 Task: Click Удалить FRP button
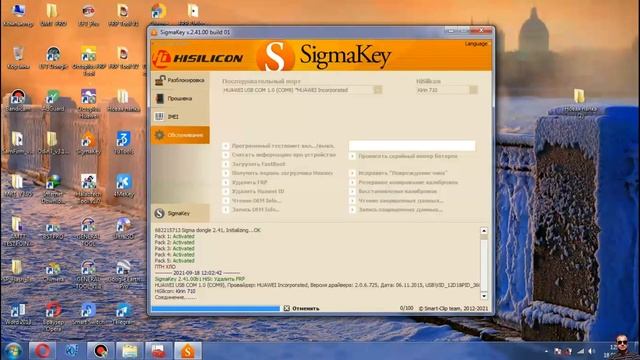(245, 182)
